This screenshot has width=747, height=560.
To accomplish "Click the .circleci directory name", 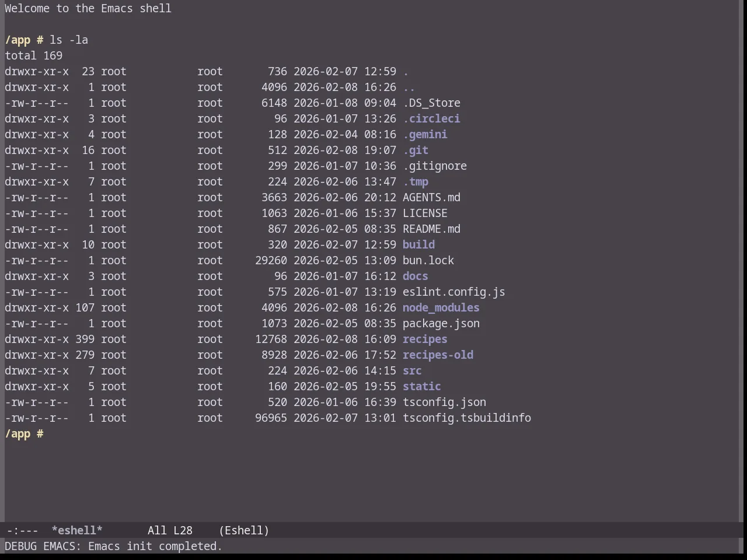I will pos(431,118).
